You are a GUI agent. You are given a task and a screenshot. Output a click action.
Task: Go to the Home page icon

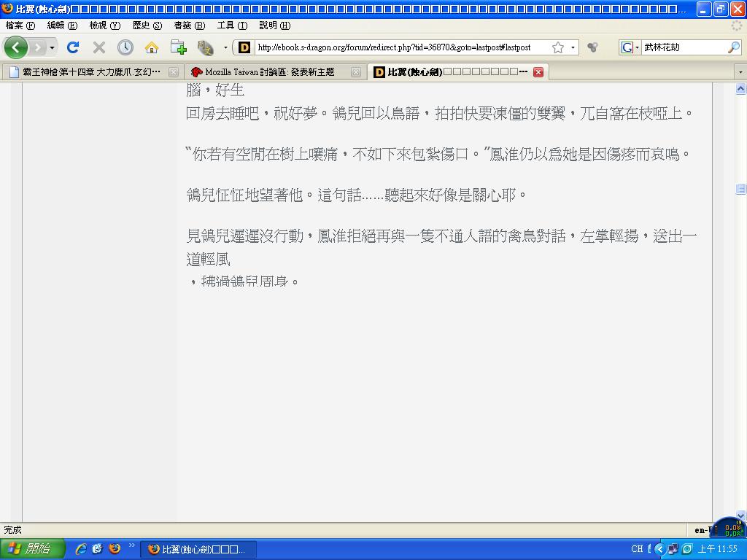[x=152, y=47]
